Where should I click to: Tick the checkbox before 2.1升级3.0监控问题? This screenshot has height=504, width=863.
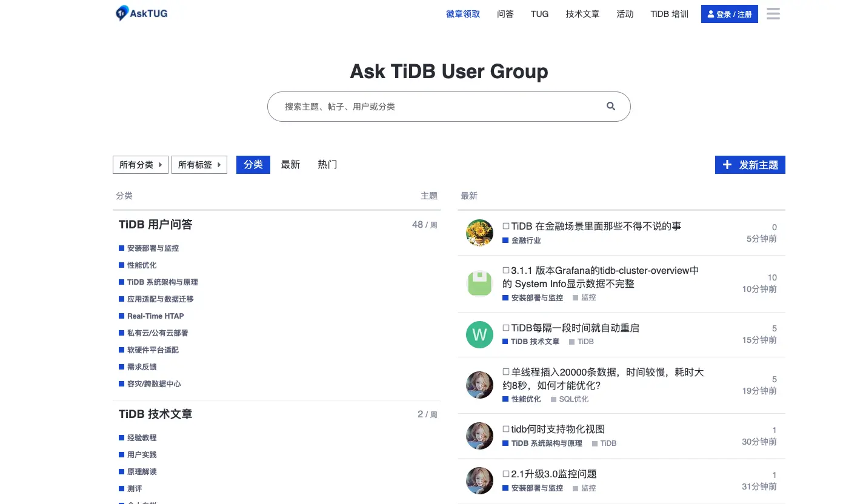(x=505, y=474)
